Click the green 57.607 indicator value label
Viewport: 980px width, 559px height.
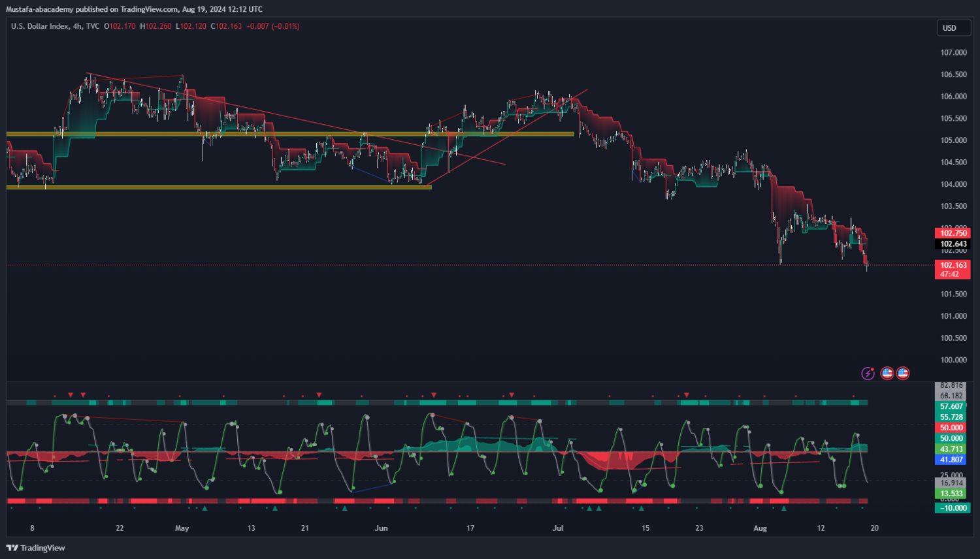[951, 406]
